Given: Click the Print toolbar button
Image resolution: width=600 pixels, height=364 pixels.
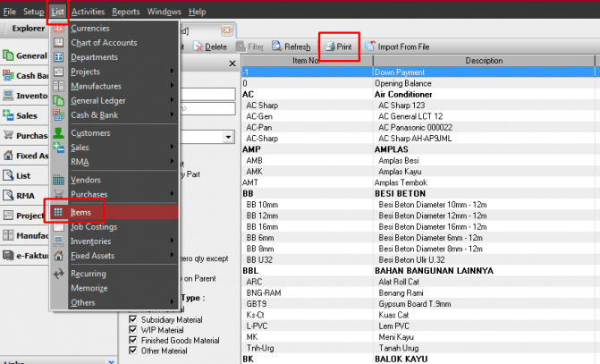Looking at the screenshot, I should (x=338, y=46).
